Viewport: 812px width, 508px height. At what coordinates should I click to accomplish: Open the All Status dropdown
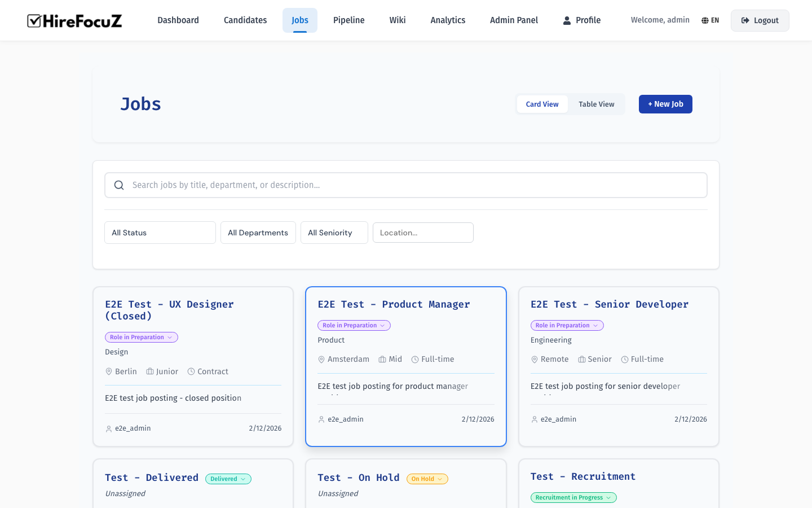(x=160, y=233)
